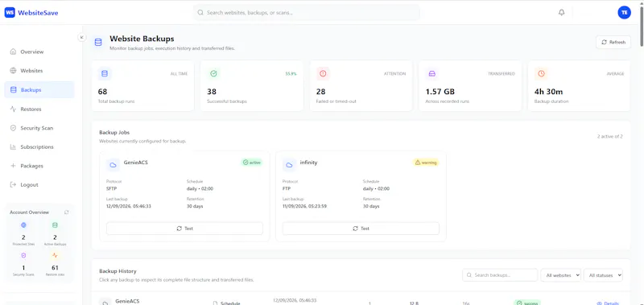Viewport: 644px width, 305px height.
Task: Open the TE user avatar menu
Action: coord(625,12)
